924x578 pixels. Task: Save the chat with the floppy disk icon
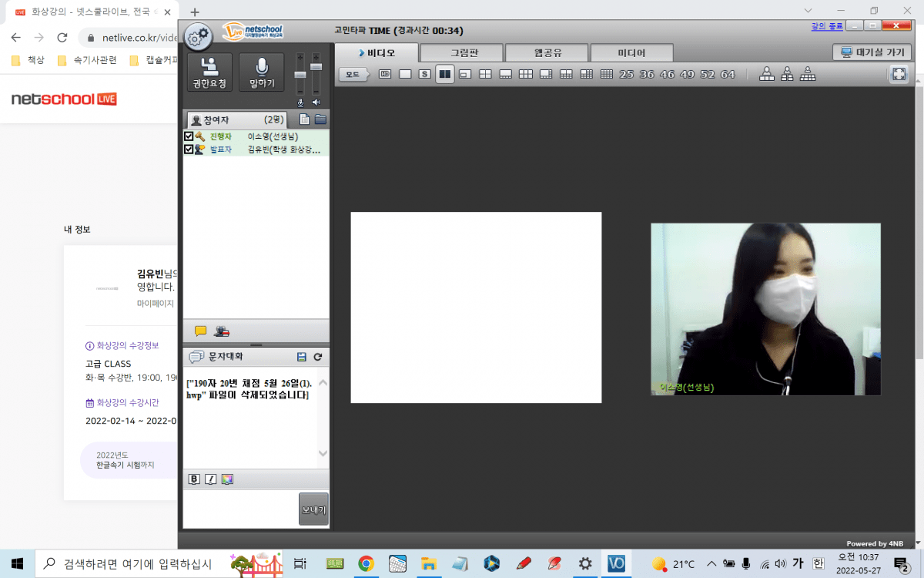point(302,358)
